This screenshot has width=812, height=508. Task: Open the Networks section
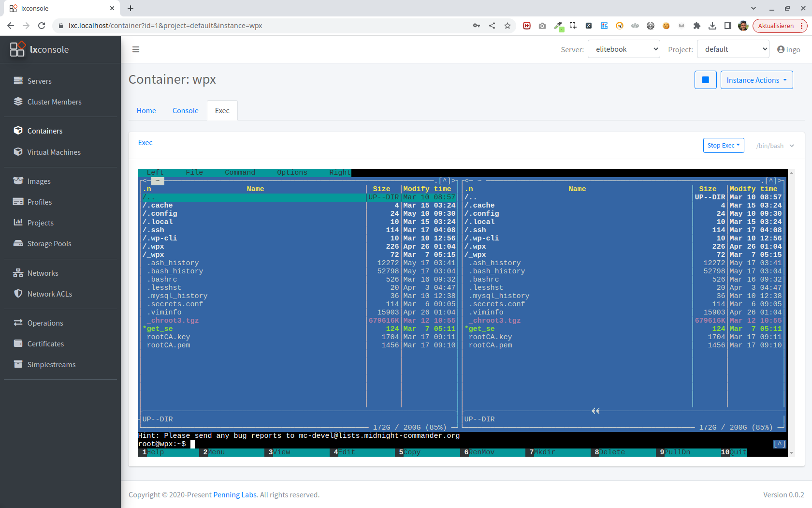click(43, 273)
